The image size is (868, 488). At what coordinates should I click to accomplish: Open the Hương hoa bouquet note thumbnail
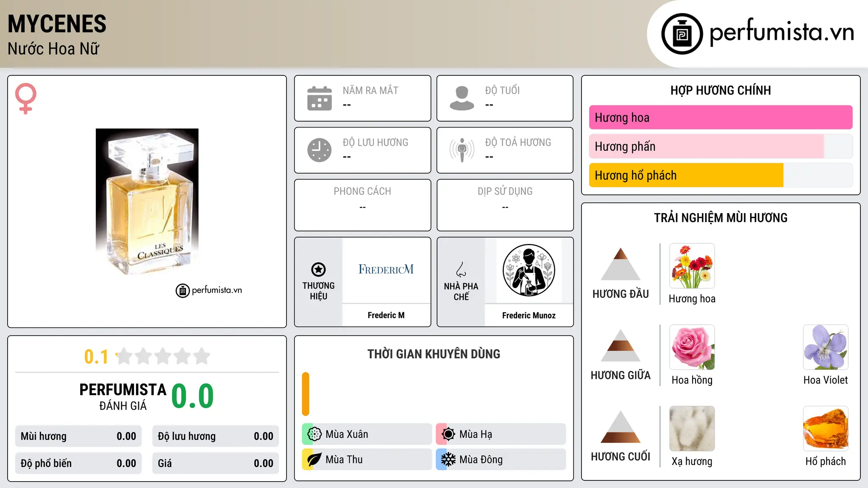pyautogui.click(x=692, y=266)
